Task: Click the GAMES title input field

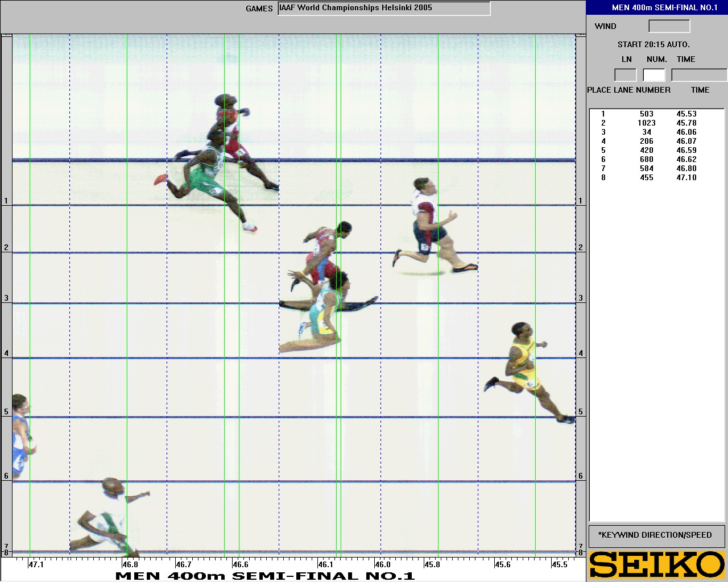Action: pyautogui.click(x=384, y=9)
